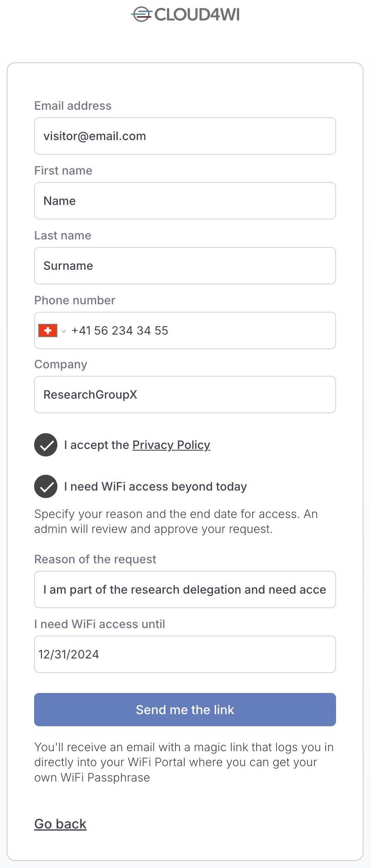Click the phone number +41 56 text

click(120, 330)
